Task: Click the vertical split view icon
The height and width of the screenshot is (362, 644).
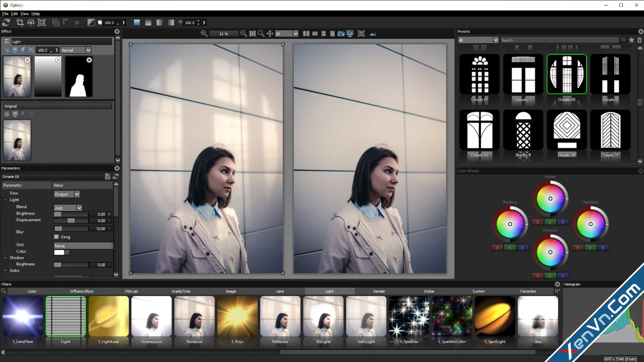Action: (315, 34)
